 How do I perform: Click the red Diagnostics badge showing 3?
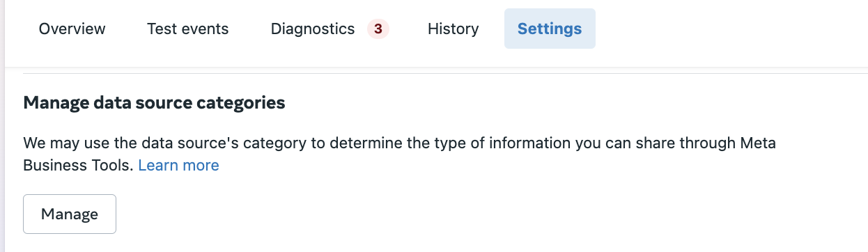coord(378,29)
